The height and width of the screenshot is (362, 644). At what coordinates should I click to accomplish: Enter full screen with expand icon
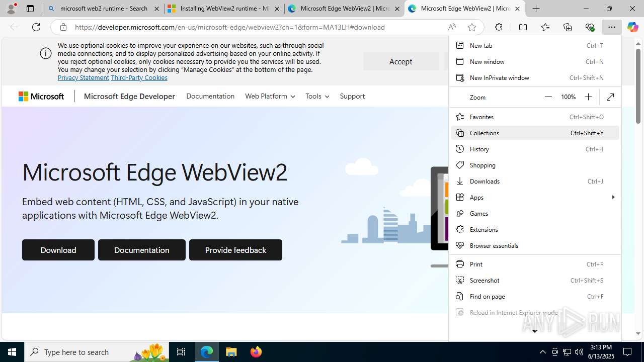click(x=610, y=97)
